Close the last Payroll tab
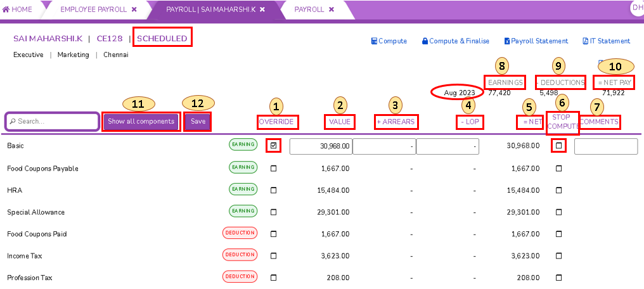The image size is (644, 289). [331, 10]
